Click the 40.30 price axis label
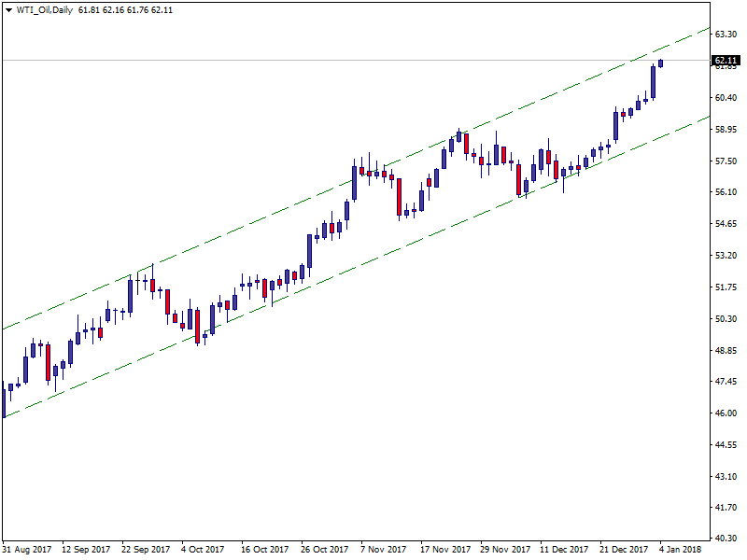747x560 pixels. click(726, 539)
